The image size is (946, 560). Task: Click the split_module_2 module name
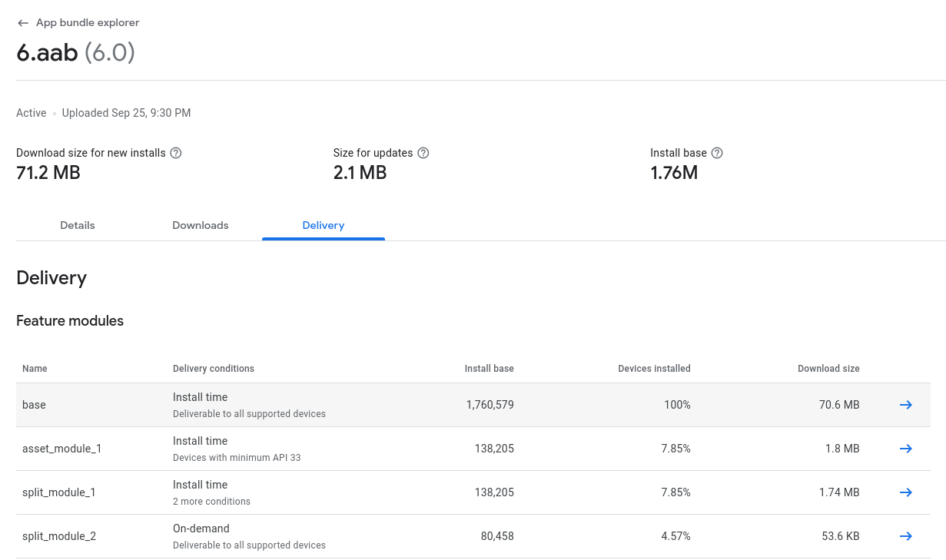(59, 536)
